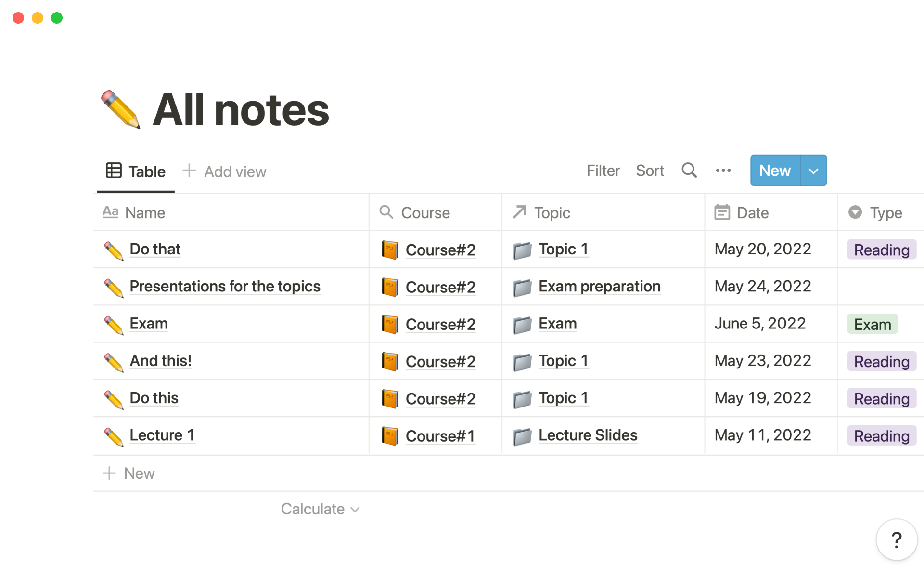Click the green Exam type tag
Viewport: 924px width, 578px height.
click(x=872, y=324)
